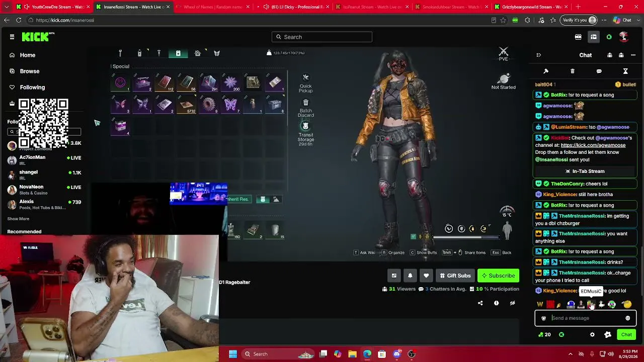Viewport: 644px width, 362px height.
Task: Click the trash clear-chat icon
Action: pos(573,71)
